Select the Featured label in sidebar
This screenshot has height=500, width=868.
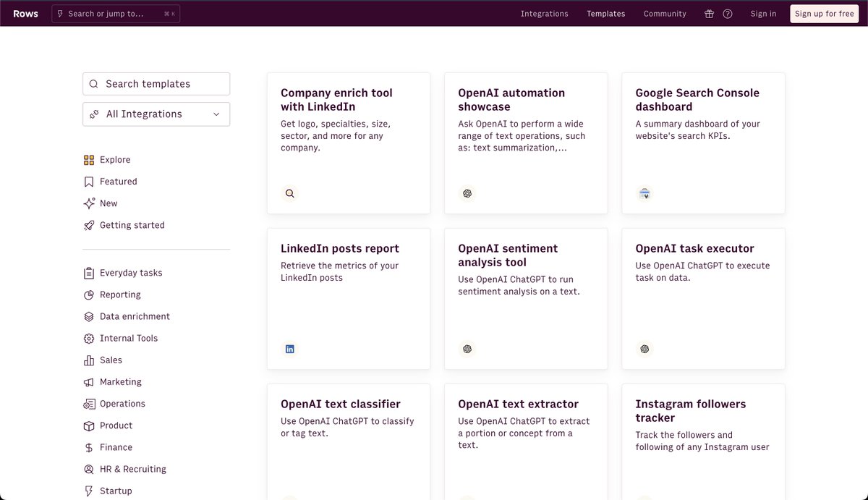tap(119, 182)
